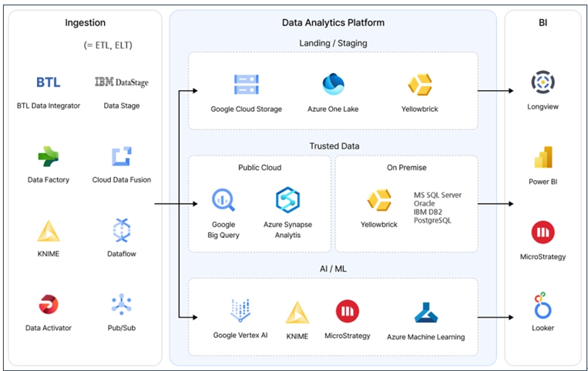
Task: Select the Pub/Sub icon
Action: click(x=122, y=304)
